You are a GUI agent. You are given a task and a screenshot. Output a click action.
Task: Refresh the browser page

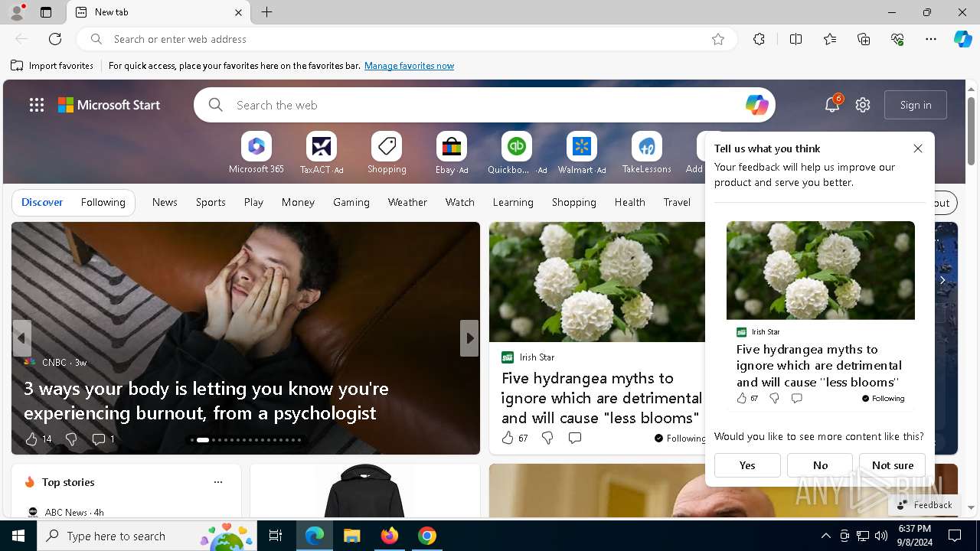click(55, 39)
